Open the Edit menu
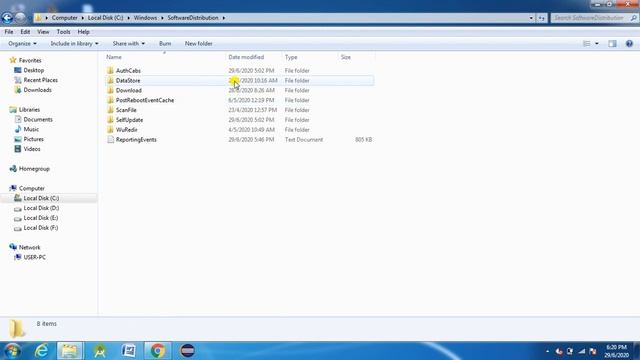640x360 pixels. pyautogui.click(x=25, y=32)
